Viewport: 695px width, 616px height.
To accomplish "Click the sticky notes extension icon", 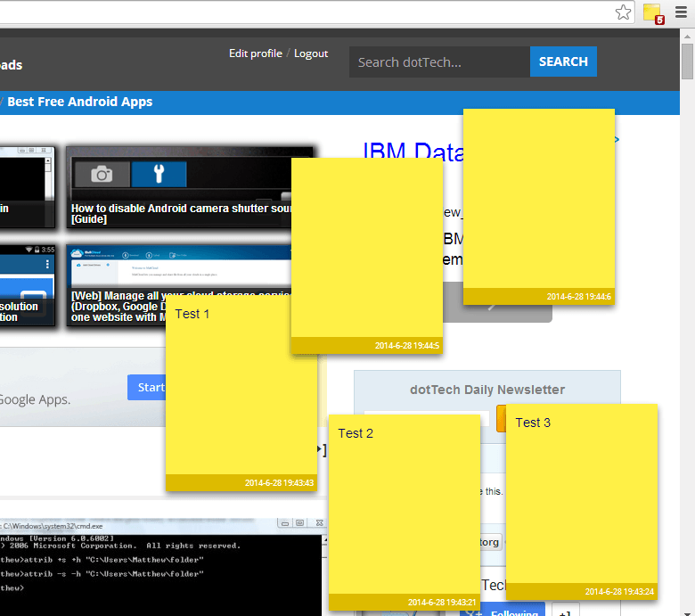I will pyautogui.click(x=652, y=12).
